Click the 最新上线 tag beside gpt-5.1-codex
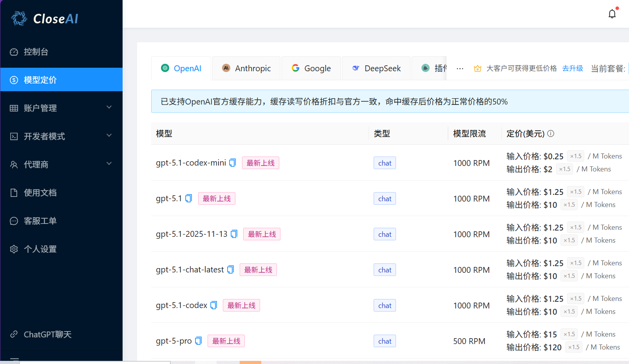This screenshot has width=629, height=364. [241, 305]
